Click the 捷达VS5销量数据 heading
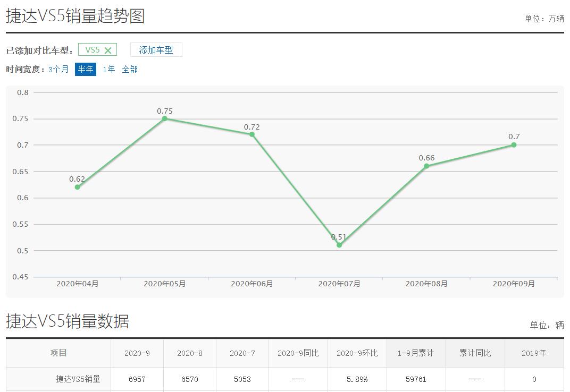570x392 pixels. point(68,321)
